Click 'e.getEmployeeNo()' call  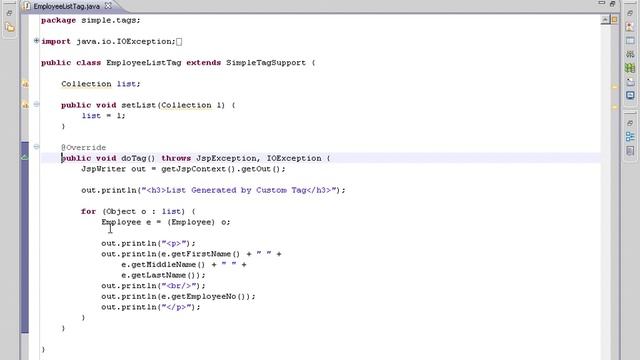tap(203, 296)
